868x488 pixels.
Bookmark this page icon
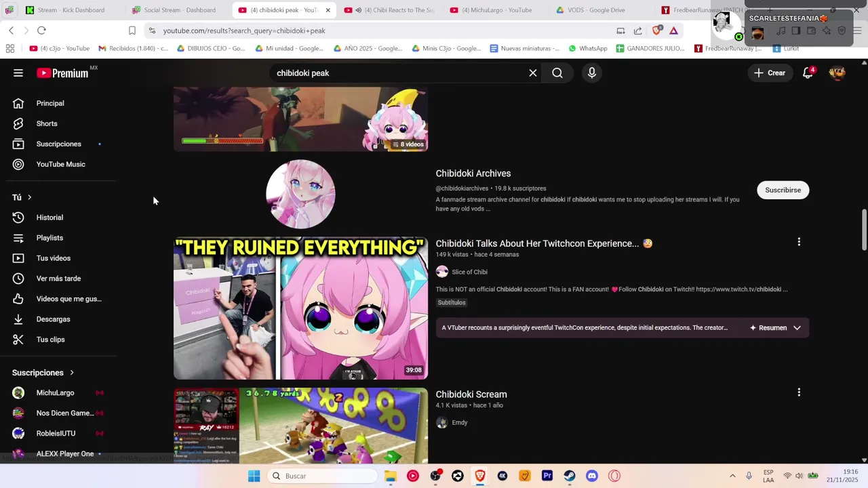pos(132,30)
